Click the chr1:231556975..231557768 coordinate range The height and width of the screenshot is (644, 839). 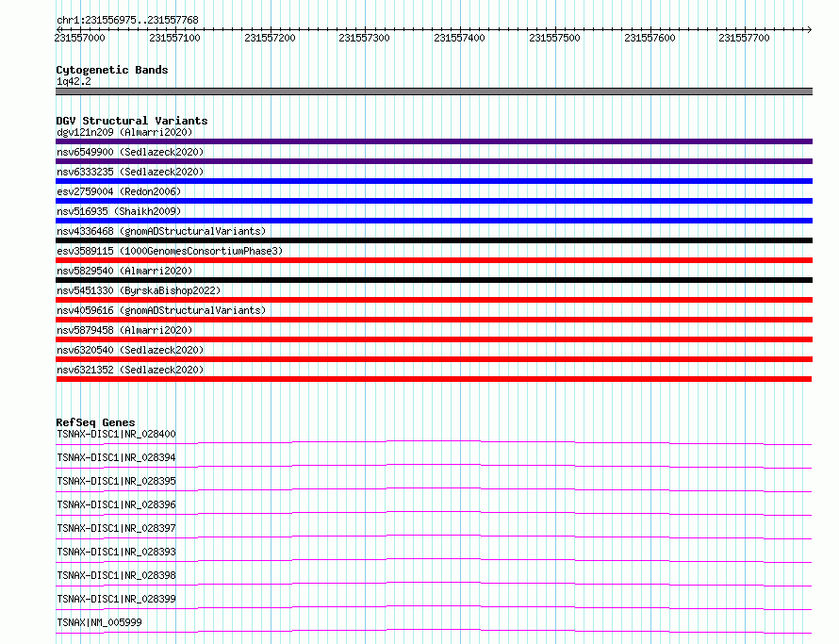127,20
